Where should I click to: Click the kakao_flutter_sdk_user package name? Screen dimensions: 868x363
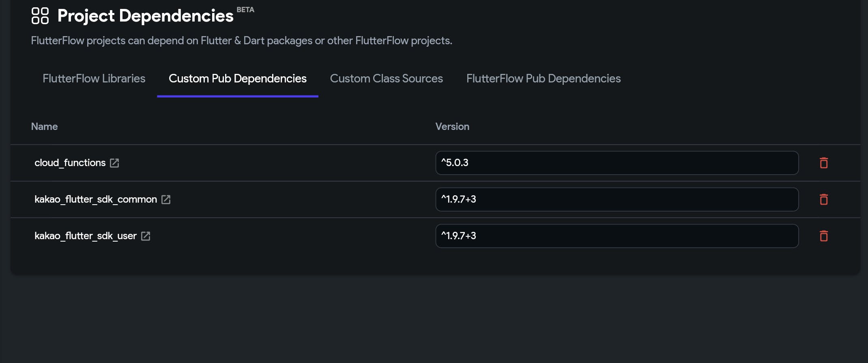click(x=85, y=236)
